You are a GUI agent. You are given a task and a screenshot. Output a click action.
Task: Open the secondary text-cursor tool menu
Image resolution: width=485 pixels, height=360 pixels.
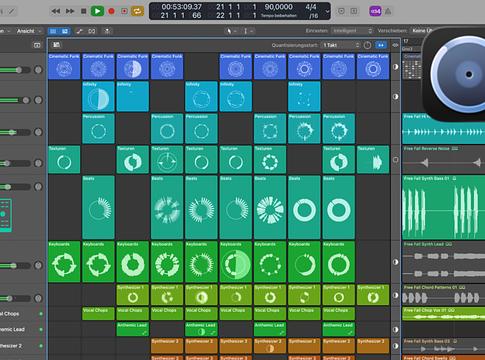[x=248, y=31]
